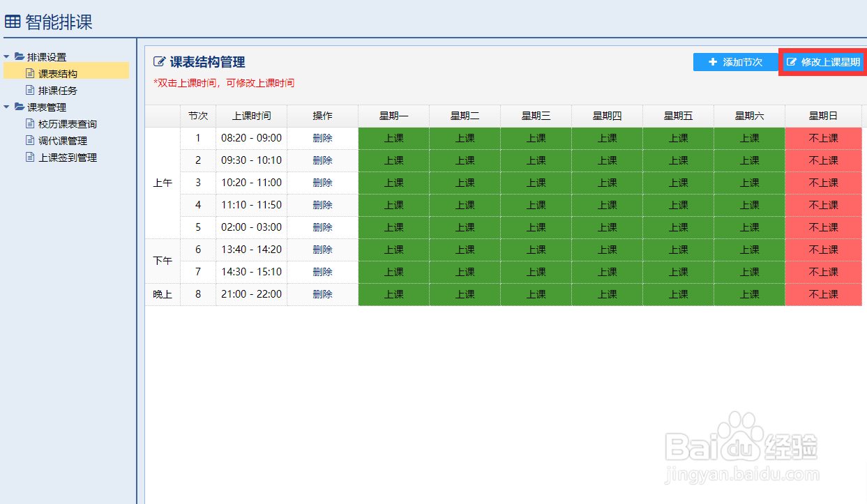The height and width of the screenshot is (504, 867).
Task: Click the 下午 section cell
Action: (x=163, y=261)
